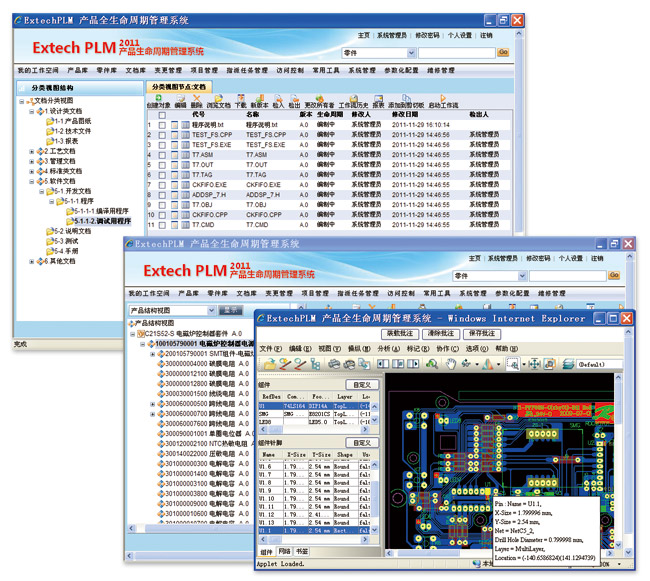
Task: Open 文档库 menu in the back window
Action: [136, 70]
